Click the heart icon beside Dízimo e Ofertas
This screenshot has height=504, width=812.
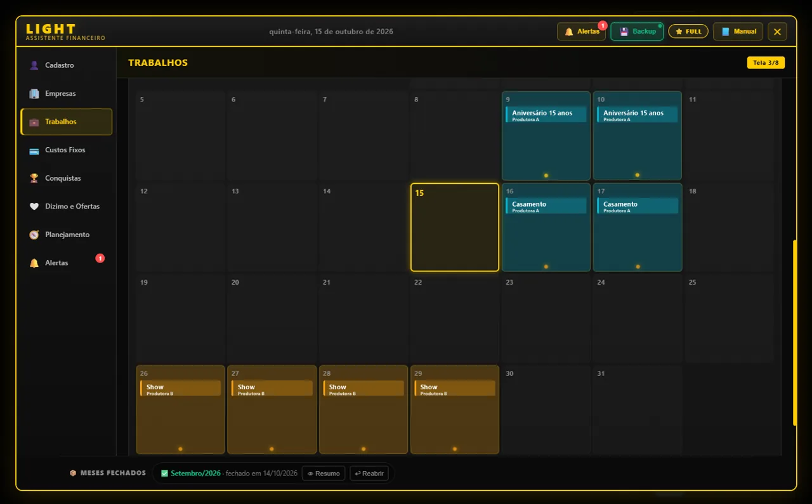(x=34, y=207)
